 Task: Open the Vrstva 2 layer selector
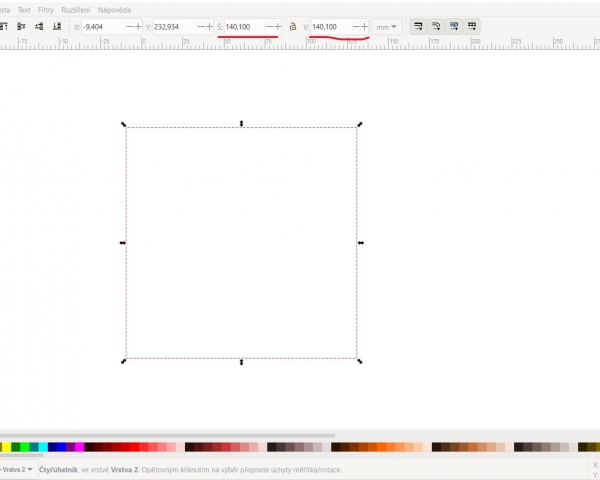[18, 469]
